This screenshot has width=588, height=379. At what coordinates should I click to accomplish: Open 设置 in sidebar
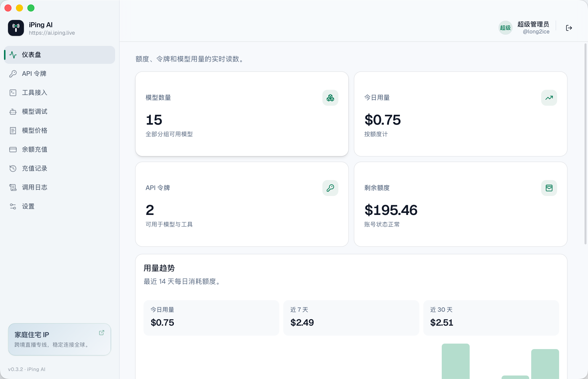point(60,206)
